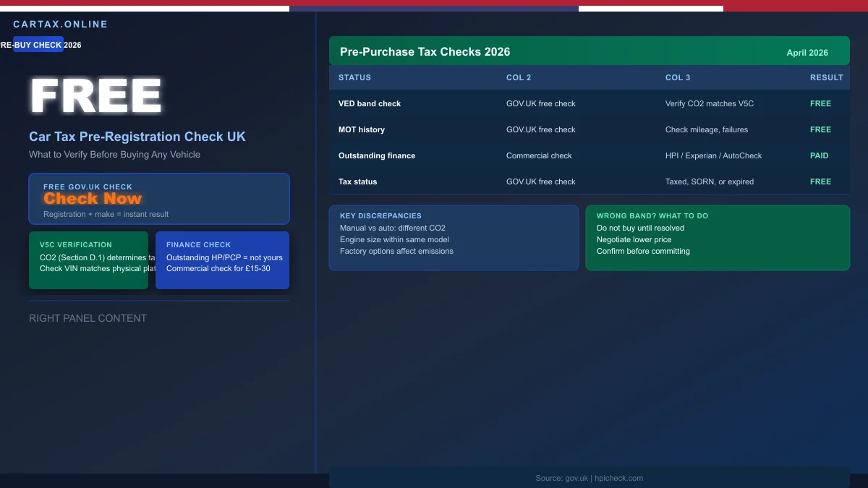The height and width of the screenshot is (488, 868).
Task: Select the RESULT column header
Action: [827, 77]
